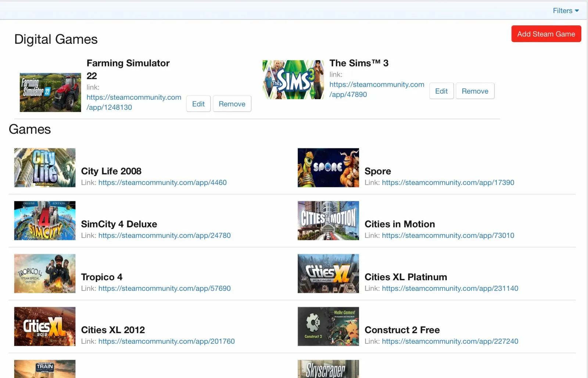Click the Construct 2 Free thumbnail
The image size is (588, 378).
tap(328, 326)
